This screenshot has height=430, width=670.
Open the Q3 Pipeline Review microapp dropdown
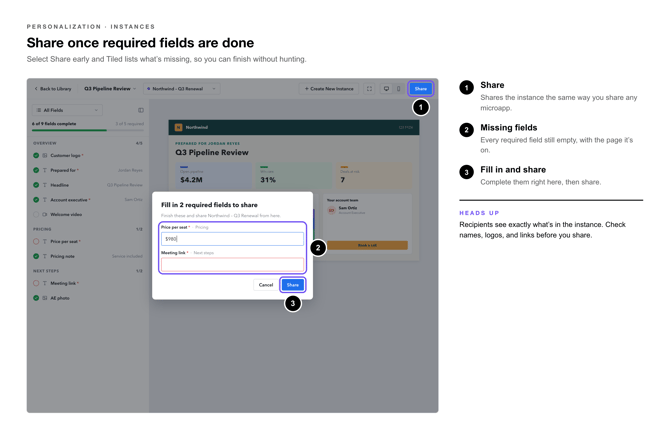(x=110, y=89)
